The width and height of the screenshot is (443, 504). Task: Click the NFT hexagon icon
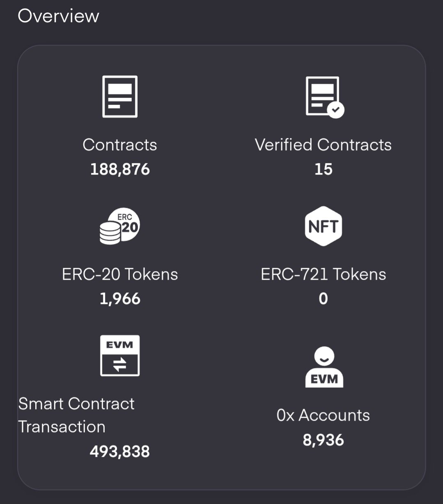coord(324,226)
